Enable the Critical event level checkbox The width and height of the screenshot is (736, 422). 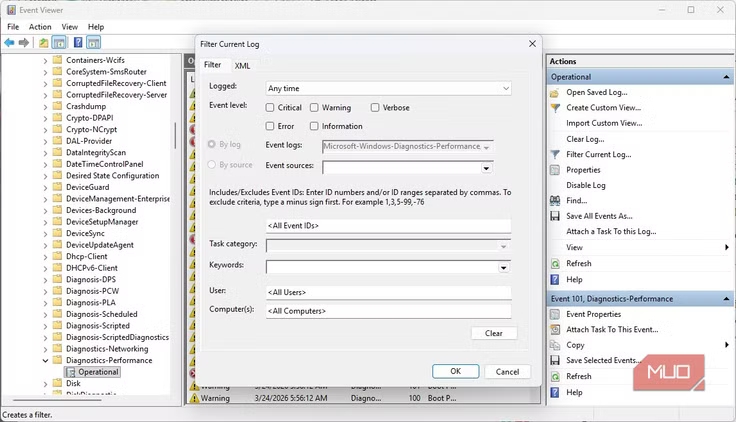point(271,108)
